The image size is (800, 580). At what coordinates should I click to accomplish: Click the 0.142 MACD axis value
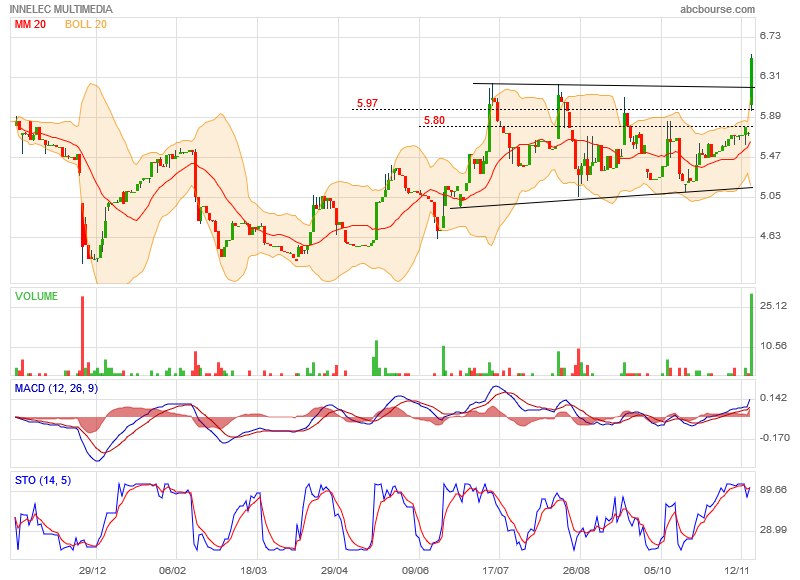773,398
